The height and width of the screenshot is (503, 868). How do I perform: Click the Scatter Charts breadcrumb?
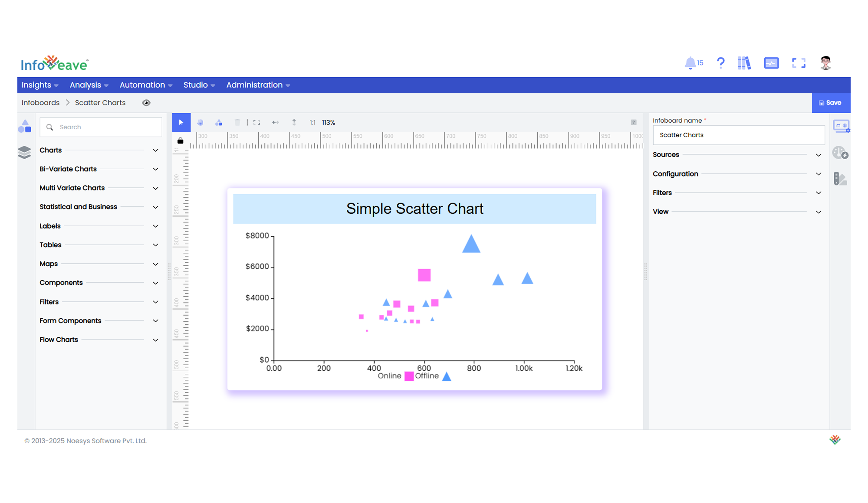[100, 103]
